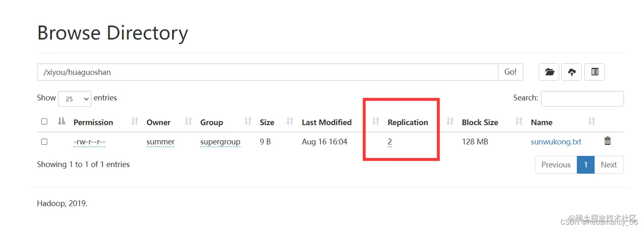The height and width of the screenshot is (230, 644).
Task: Click the Last Modified column header text
Action: [327, 122]
